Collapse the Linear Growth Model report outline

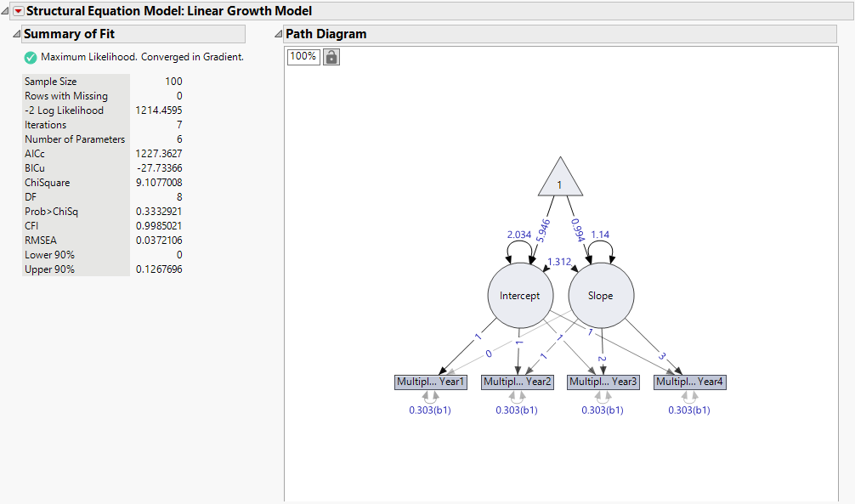click(5, 10)
